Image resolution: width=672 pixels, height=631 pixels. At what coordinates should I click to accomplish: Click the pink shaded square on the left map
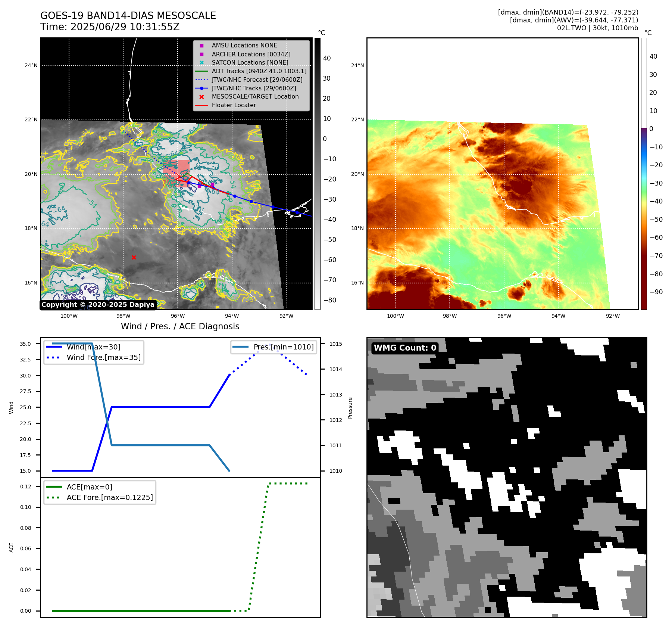(x=176, y=174)
